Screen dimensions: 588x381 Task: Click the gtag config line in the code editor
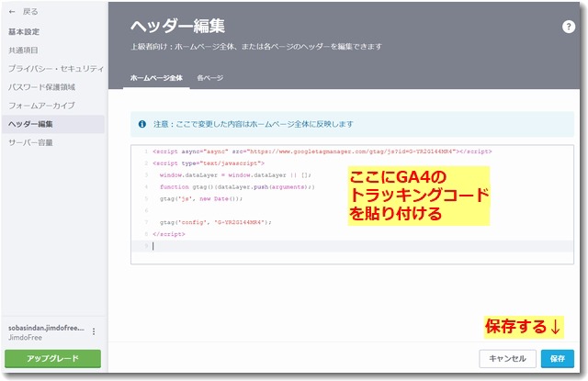(216, 222)
